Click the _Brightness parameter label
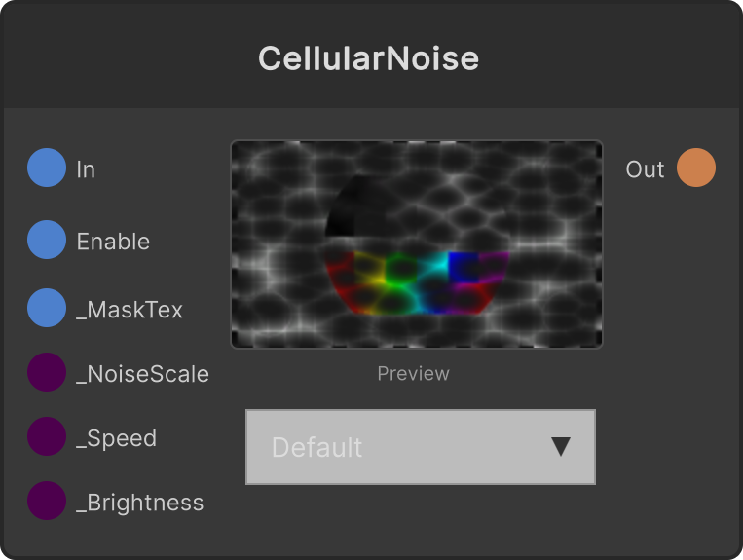 140,503
